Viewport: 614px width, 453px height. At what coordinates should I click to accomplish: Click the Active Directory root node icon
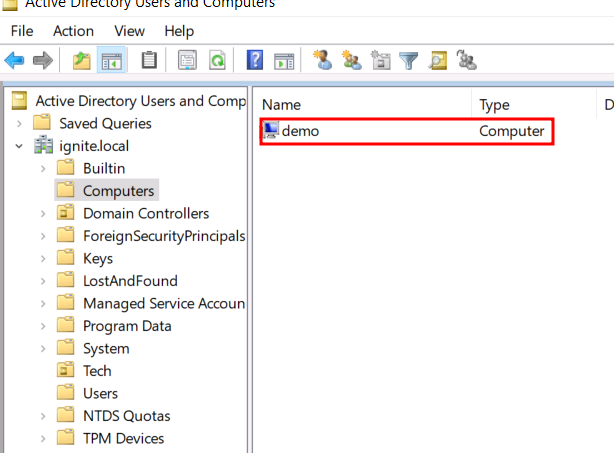(x=19, y=101)
